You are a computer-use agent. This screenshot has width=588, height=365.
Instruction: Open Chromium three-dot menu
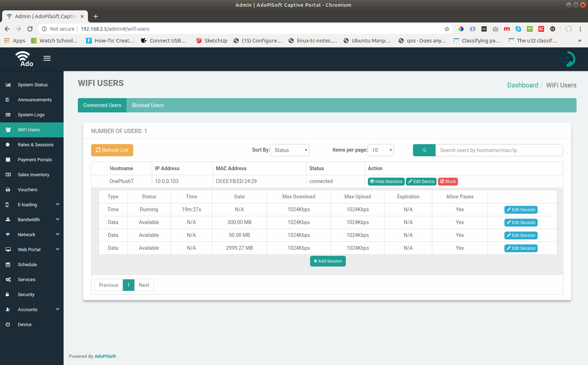pos(580,29)
